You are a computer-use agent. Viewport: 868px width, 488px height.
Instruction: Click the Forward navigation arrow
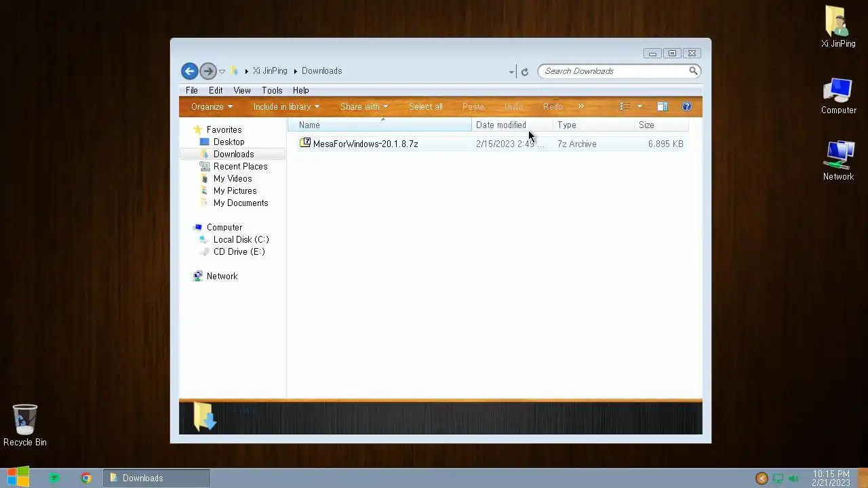click(x=208, y=70)
